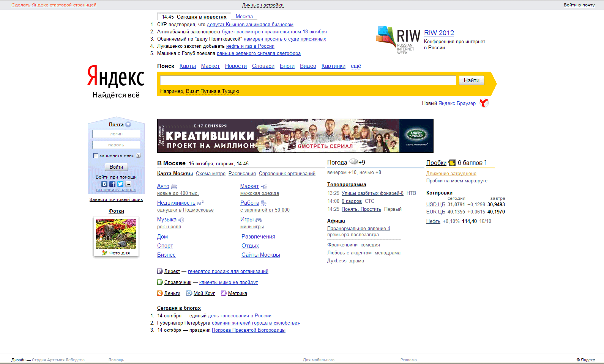Open Пробки на моём маршруте link

pos(457,181)
